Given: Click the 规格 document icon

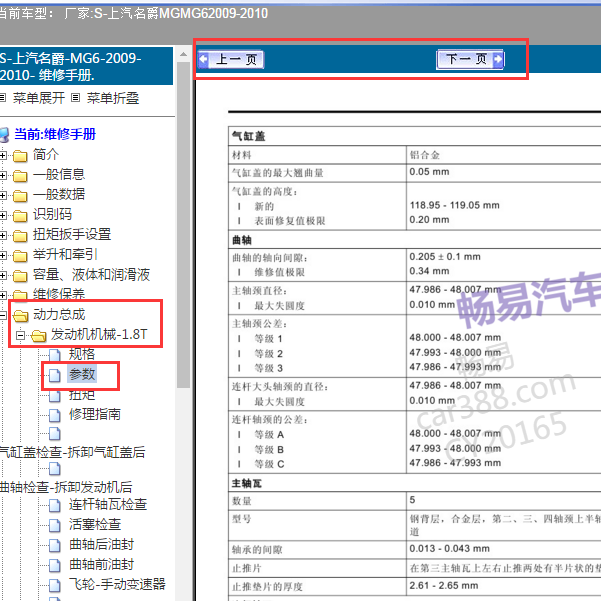Looking at the screenshot, I should (54, 355).
